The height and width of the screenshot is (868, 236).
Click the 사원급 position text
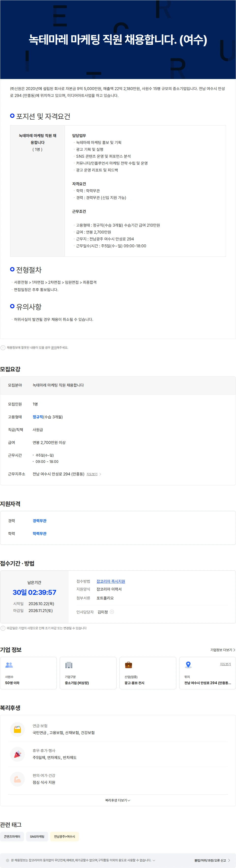(x=38, y=430)
